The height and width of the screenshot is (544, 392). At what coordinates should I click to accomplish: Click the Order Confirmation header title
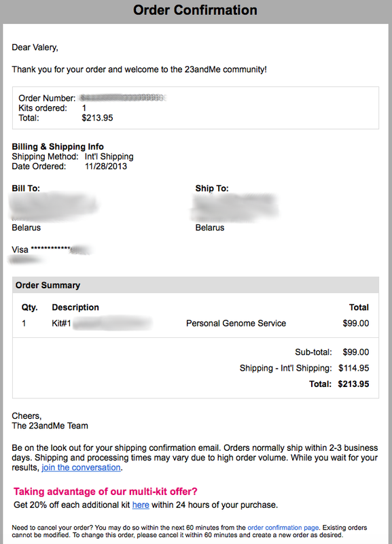195,10
